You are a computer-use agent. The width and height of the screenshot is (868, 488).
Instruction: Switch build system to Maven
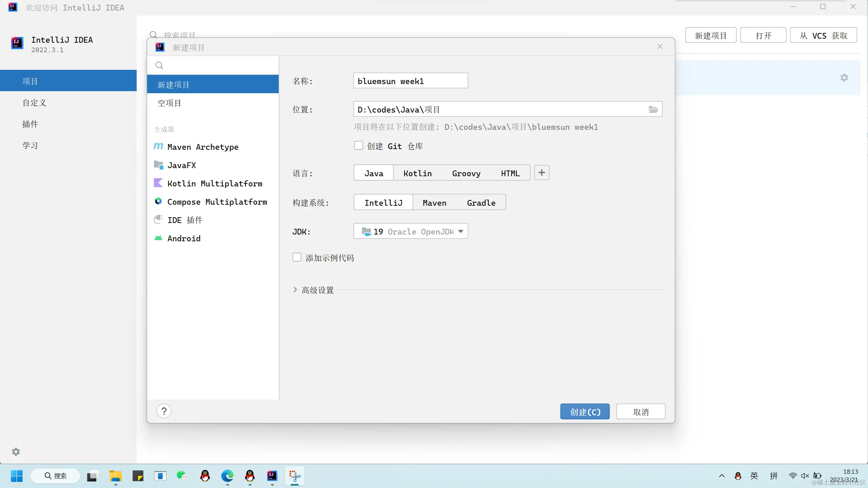(434, 203)
